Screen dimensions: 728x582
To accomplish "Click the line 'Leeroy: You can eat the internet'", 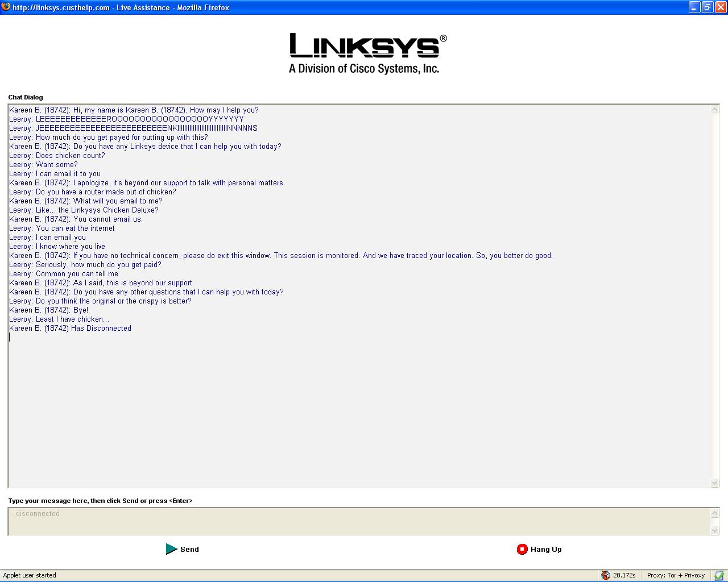I will [62, 228].
